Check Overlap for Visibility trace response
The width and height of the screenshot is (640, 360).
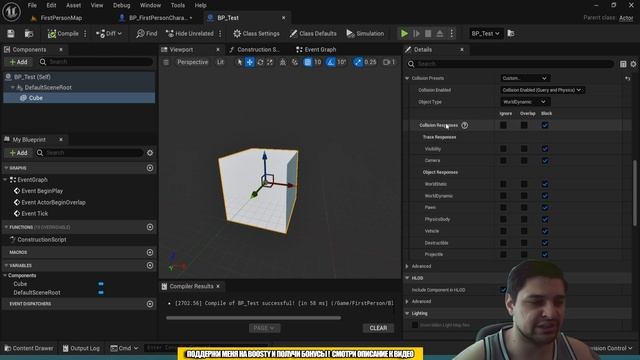(524, 149)
